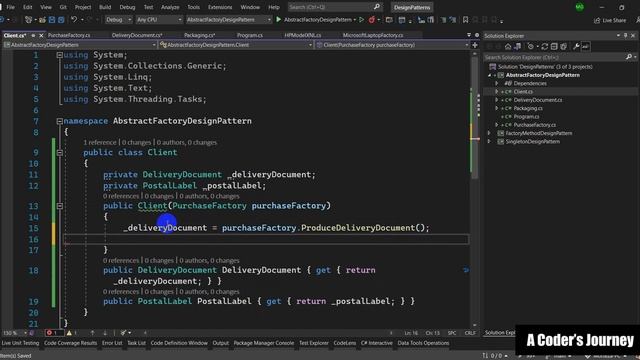The image size is (640, 360).
Task: Click the Undo arrow icon
Action: tap(73, 20)
